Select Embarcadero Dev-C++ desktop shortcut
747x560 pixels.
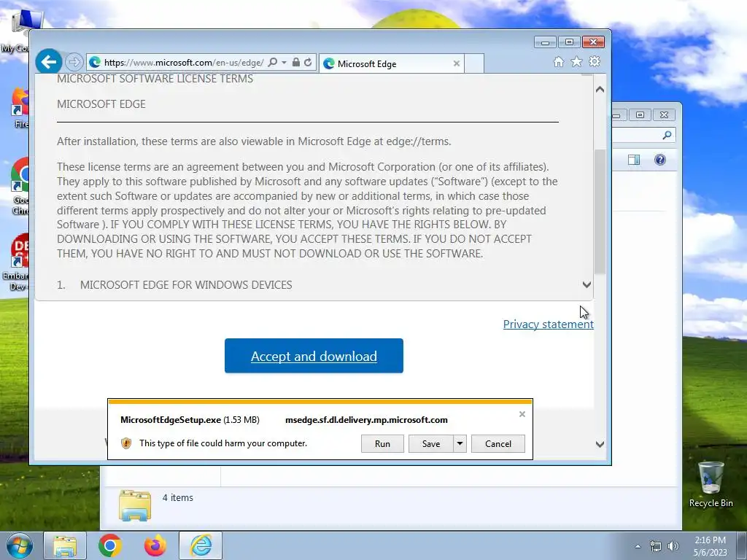click(19, 262)
